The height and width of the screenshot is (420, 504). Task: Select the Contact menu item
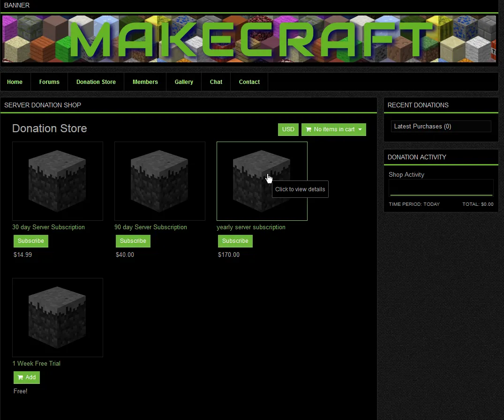(249, 82)
